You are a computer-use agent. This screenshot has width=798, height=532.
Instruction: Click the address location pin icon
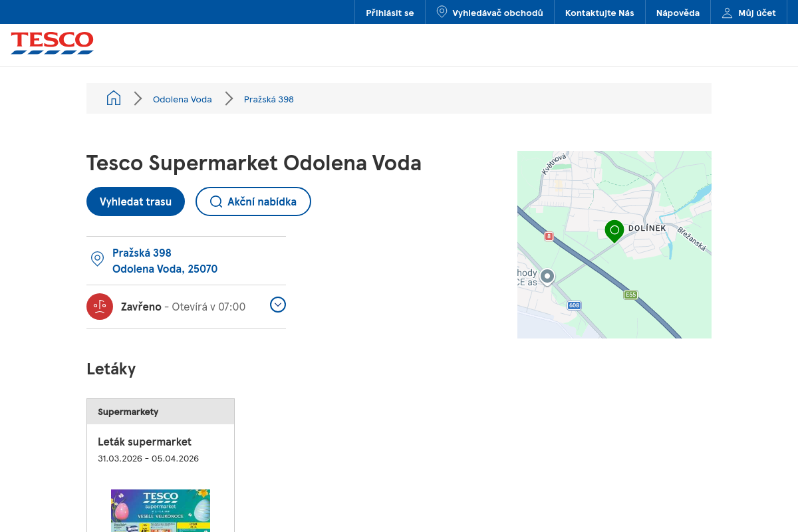click(x=97, y=259)
